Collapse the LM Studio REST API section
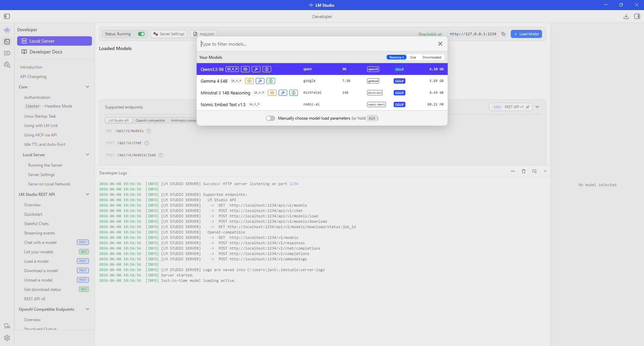 click(88, 194)
